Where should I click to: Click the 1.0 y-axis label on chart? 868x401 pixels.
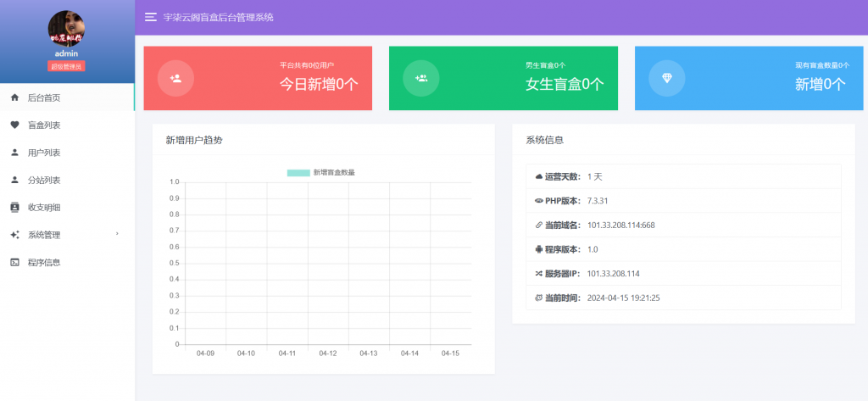coord(175,181)
